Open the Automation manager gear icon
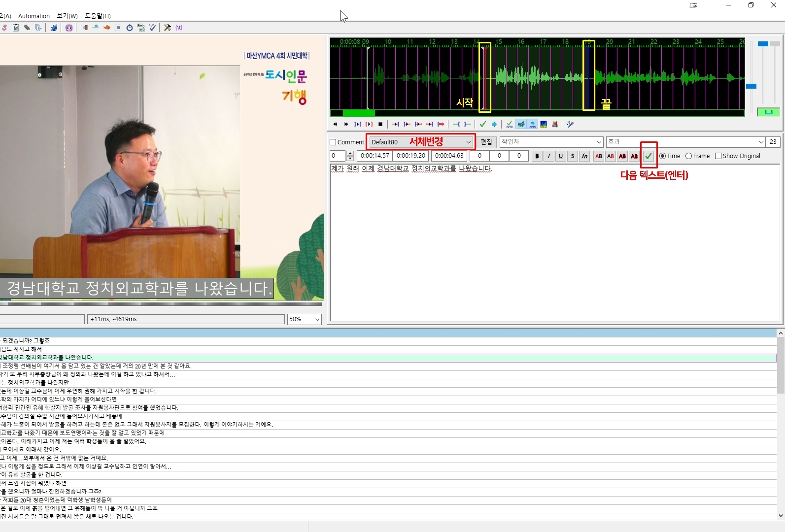This screenshot has width=785, height=532. pos(54,28)
